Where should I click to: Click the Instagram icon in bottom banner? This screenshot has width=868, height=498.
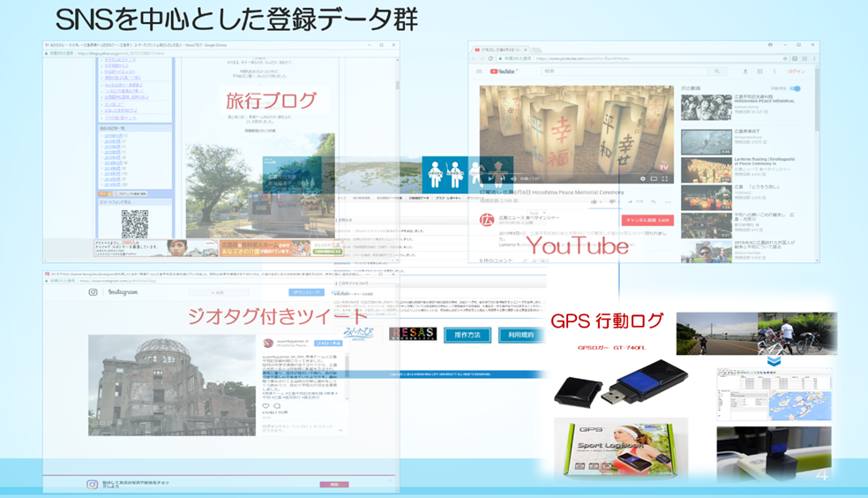(93, 485)
